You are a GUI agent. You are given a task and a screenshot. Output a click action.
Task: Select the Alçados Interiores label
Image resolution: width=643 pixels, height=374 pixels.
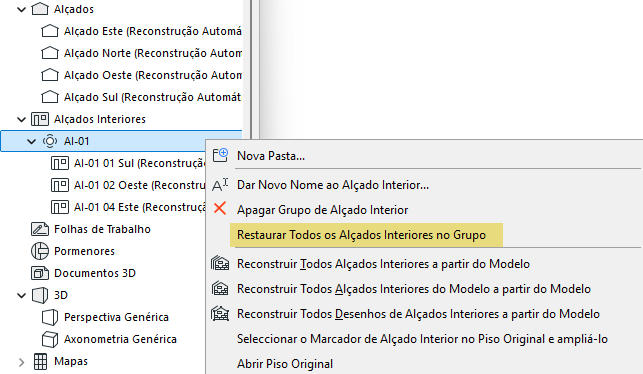(x=100, y=119)
